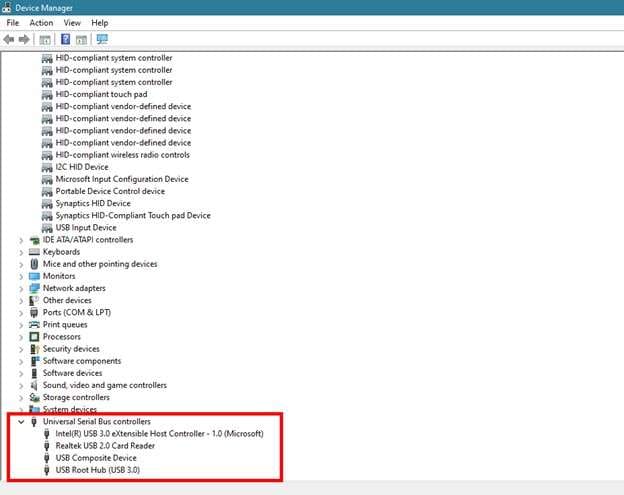Click the USB plug icon beside Universal Serial Bus controllers
This screenshot has width=624, height=495.
coord(34,421)
